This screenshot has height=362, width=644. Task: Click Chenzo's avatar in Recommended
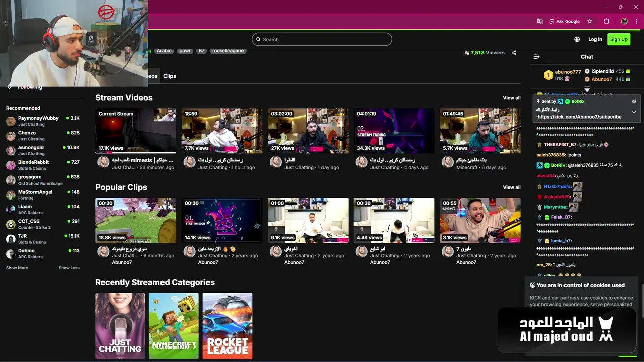pos(11,136)
